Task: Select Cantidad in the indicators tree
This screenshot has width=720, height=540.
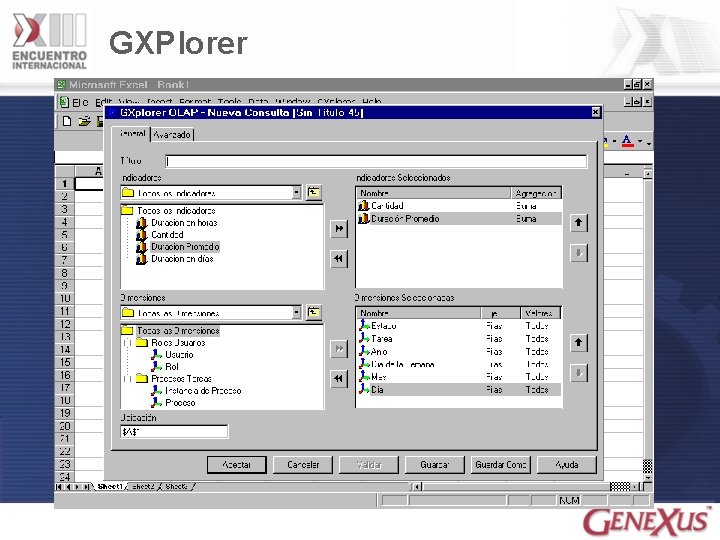Action: click(x=167, y=235)
